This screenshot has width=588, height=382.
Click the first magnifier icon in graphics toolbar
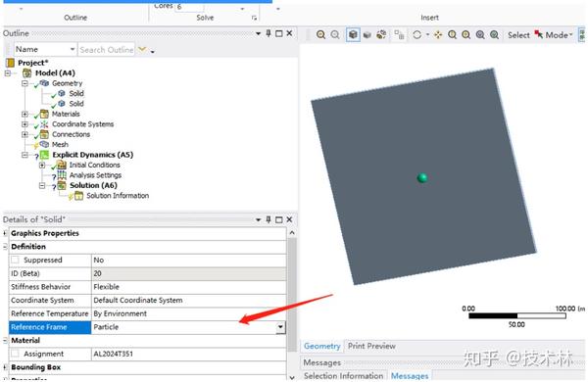click(320, 35)
